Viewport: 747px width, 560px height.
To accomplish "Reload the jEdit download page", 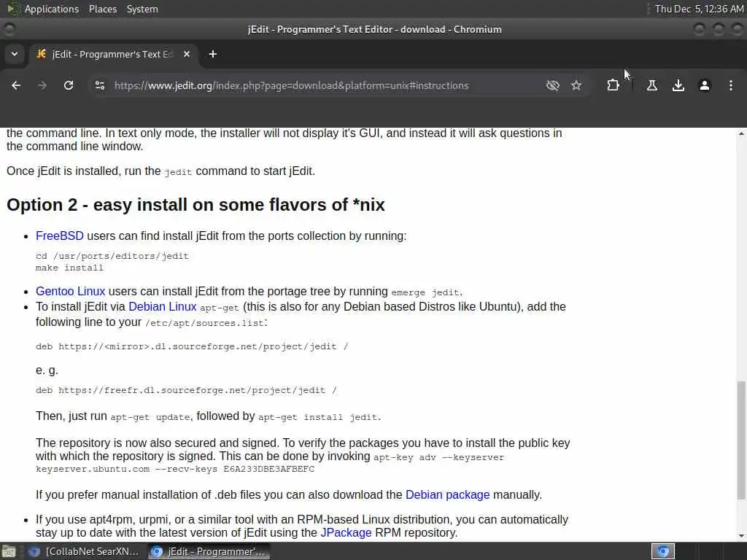I will click(69, 85).
